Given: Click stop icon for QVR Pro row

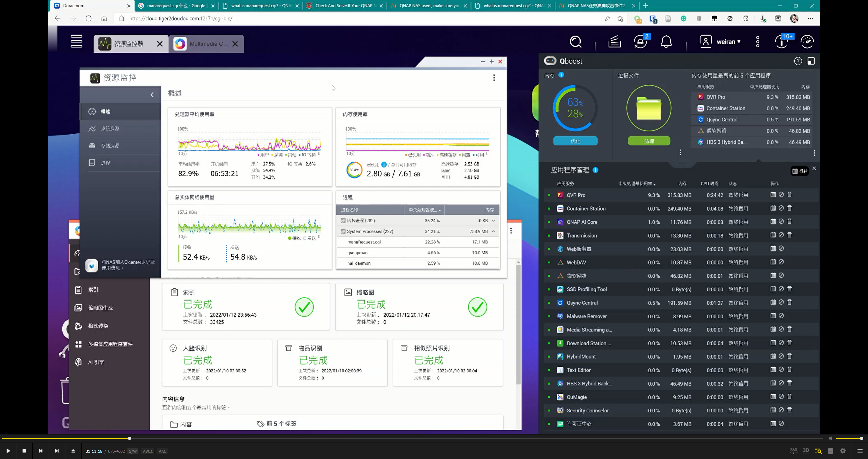Looking at the screenshot, I should (x=781, y=195).
